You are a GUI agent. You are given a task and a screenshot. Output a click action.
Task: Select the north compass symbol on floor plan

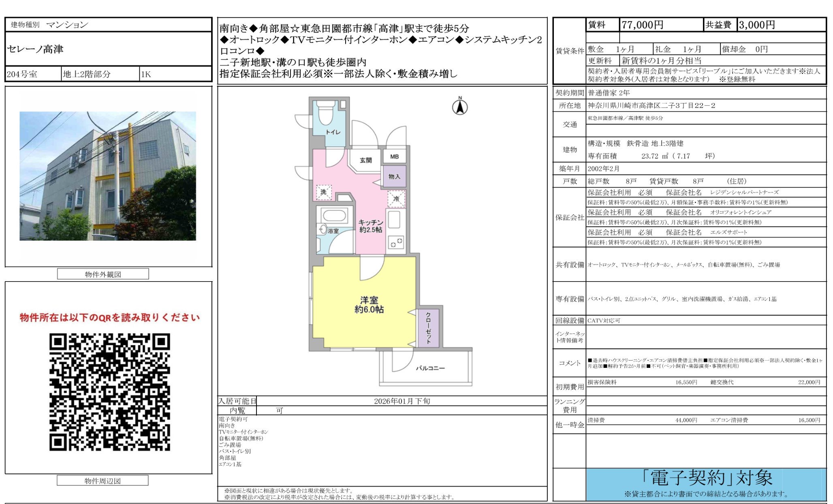tap(460, 106)
